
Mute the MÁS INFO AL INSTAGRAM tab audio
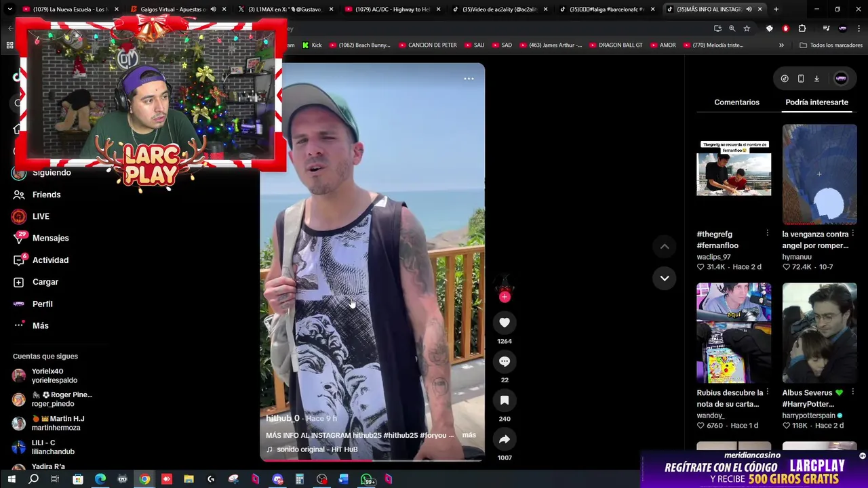point(749,9)
